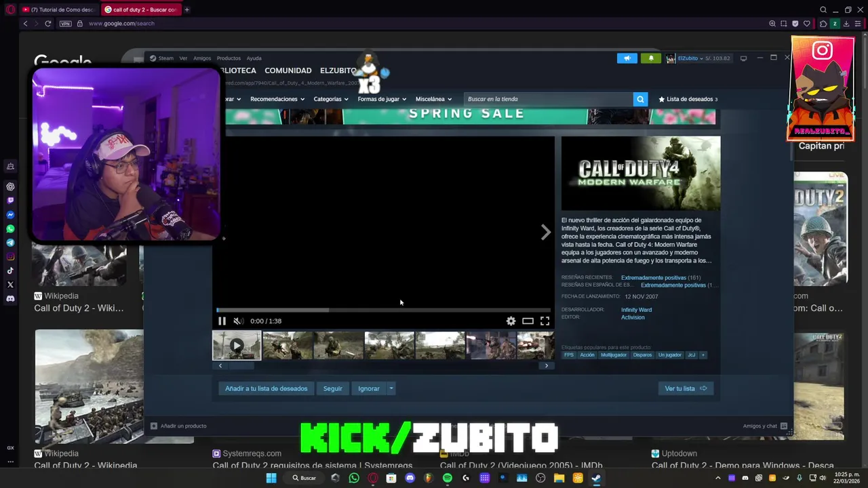
Task: Pause the Steam trailer video
Action: click(x=222, y=321)
